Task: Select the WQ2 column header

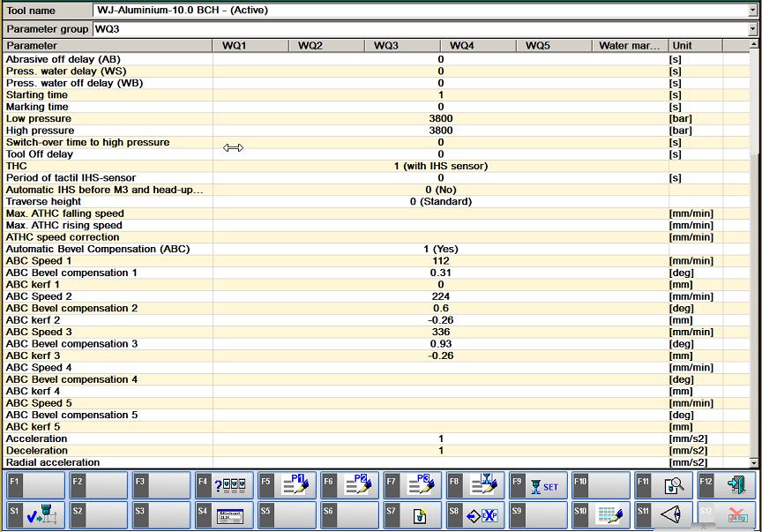Action: 326,46
